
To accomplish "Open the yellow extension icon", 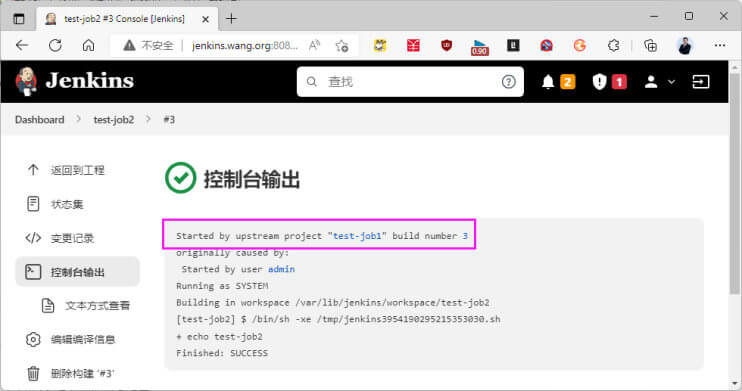I will 380,45.
